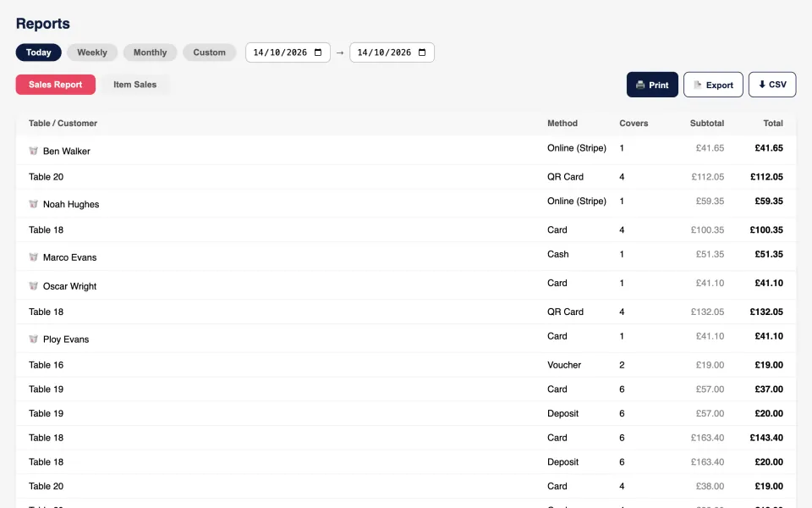
Task: Open the end date calendar picker icon
Action: [x=422, y=52]
